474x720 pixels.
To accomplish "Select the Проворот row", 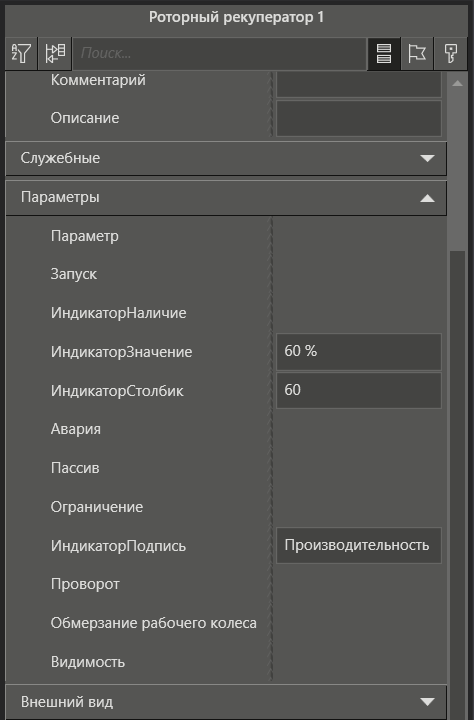I will click(226, 584).
